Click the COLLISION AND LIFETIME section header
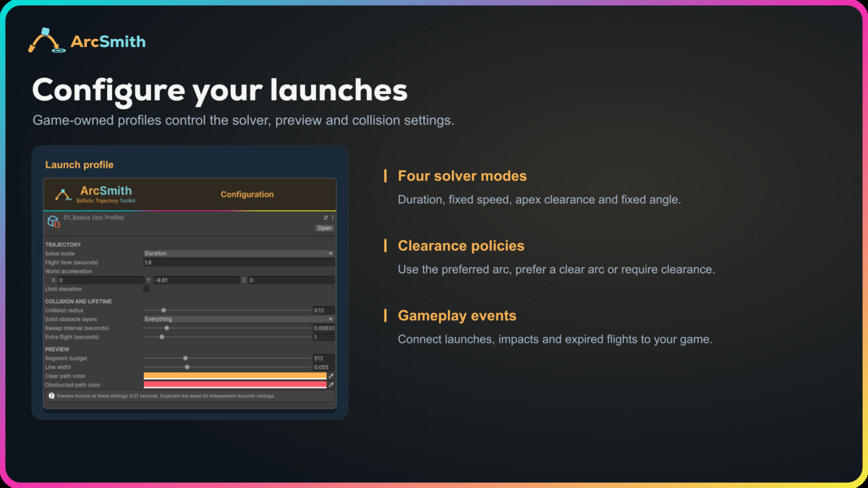868x488 pixels. click(x=78, y=301)
